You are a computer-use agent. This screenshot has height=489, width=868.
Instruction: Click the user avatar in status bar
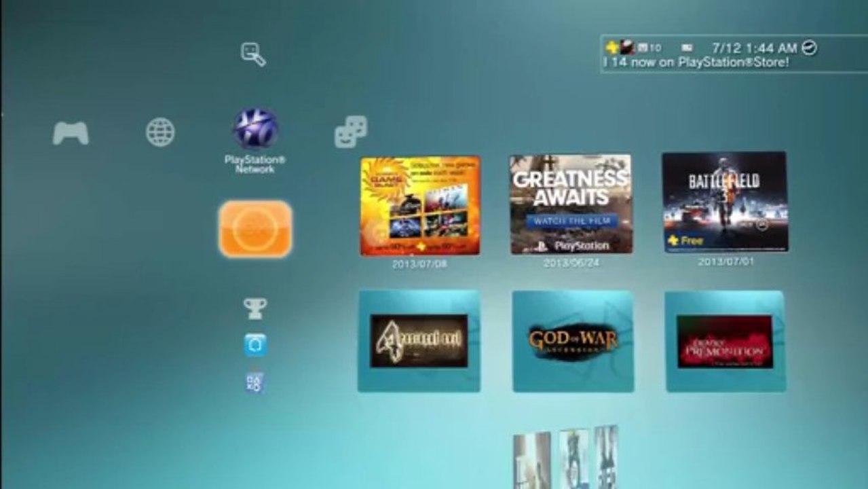[627, 48]
